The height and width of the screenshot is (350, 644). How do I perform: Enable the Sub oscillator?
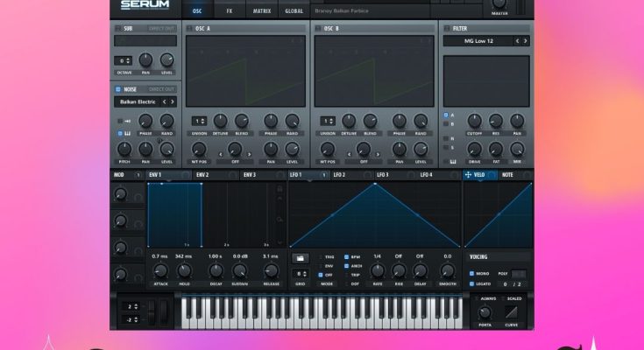pos(117,29)
